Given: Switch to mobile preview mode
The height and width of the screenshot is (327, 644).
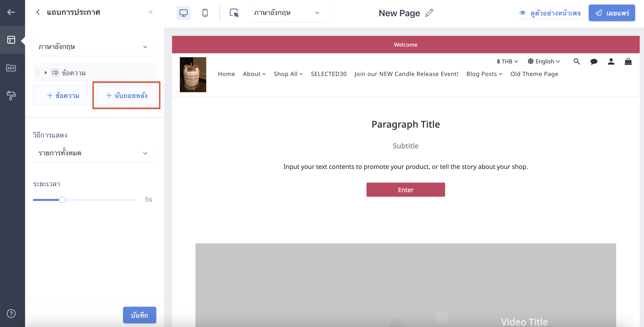Looking at the screenshot, I should coord(205,13).
